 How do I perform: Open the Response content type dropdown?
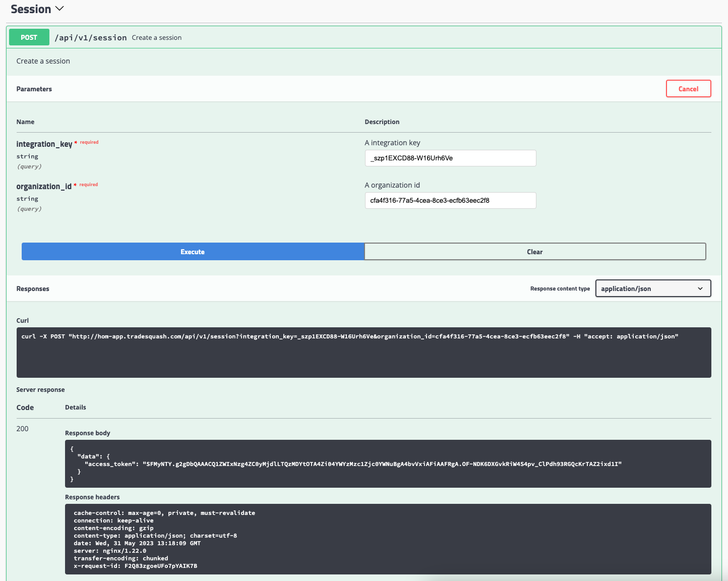coord(653,288)
